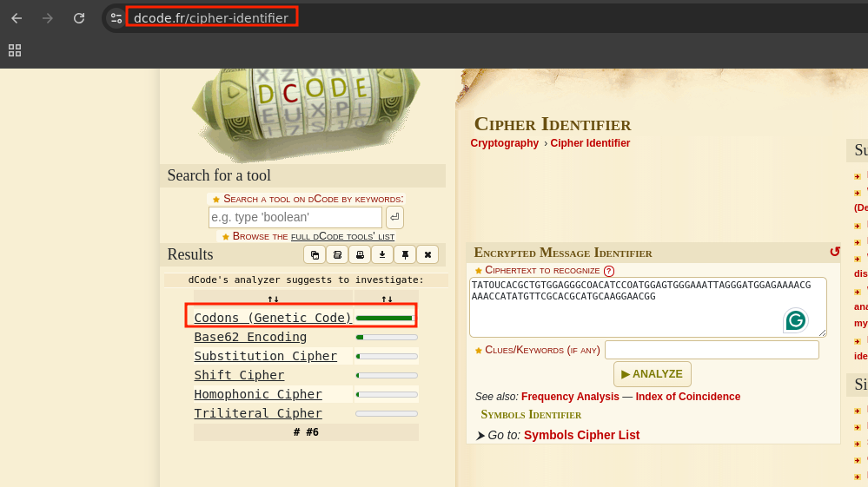This screenshot has height=487, width=868.
Task: Reset the form with red reload arrow
Action: click(835, 252)
